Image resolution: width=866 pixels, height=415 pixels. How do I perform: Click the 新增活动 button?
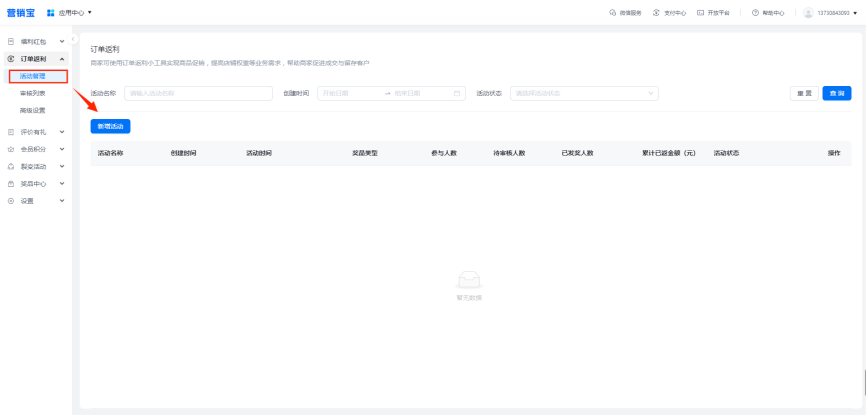(x=110, y=126)
